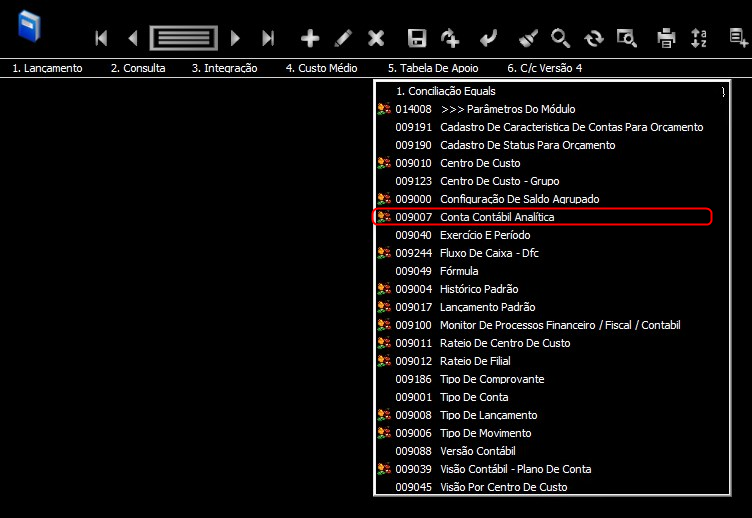Click the printer icon
Viewport: 752px width, 518px height.
(x=666, y=38)
